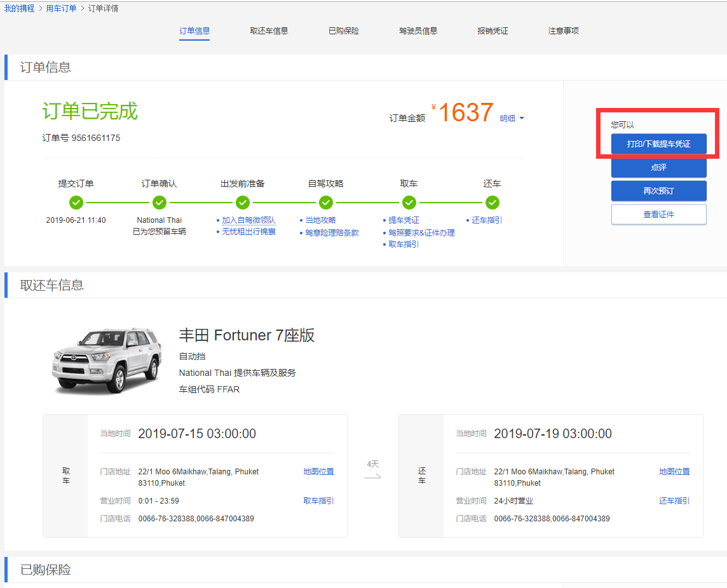The width and height of the screenshot is (727, 588).
Task: Open the 已购保险 tab
Action: point(344,30)
